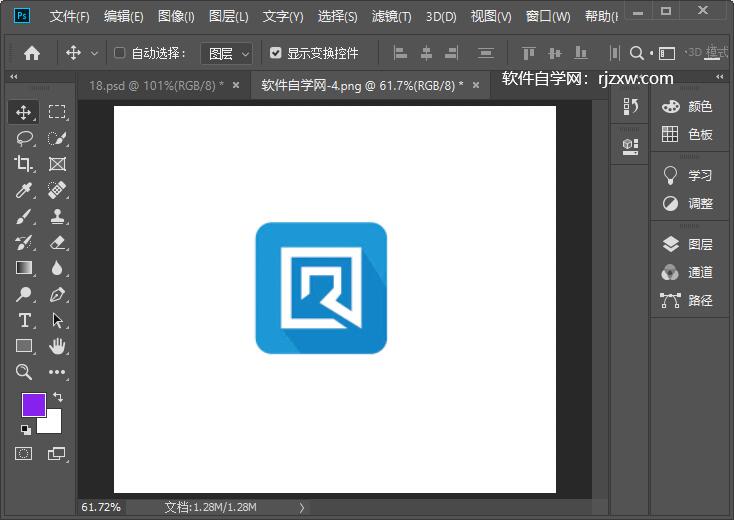Align horizontal centers in options bar
734x520 pixels.
(x=426, y=53)
